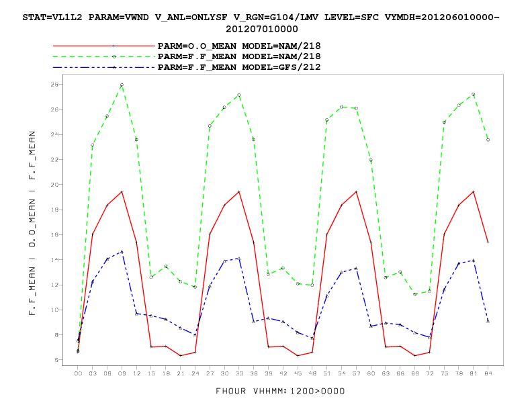
Task: Click the red solid legend line sample
Action: [x=104, y=46]
